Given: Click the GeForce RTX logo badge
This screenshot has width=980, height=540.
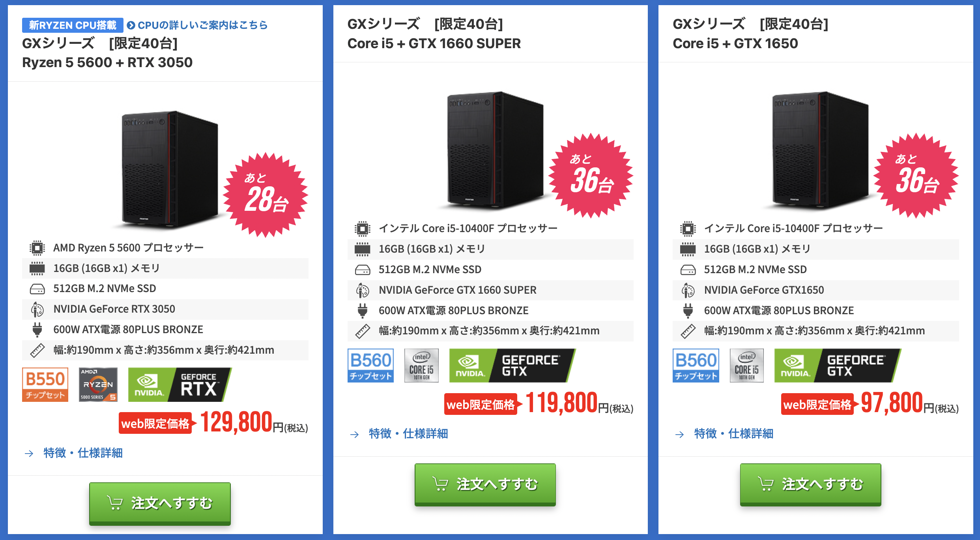Looking at the screenshot, I should click(x=180, y=384).
